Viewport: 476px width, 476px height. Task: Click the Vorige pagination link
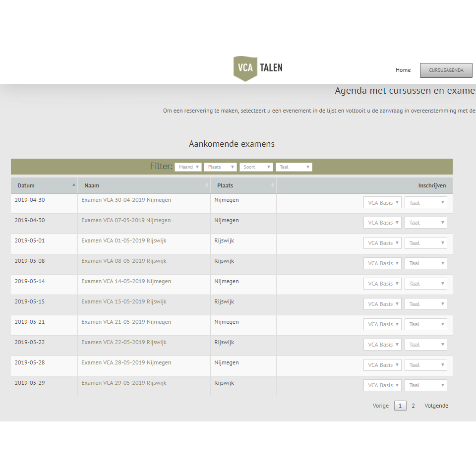coord(380,406)
